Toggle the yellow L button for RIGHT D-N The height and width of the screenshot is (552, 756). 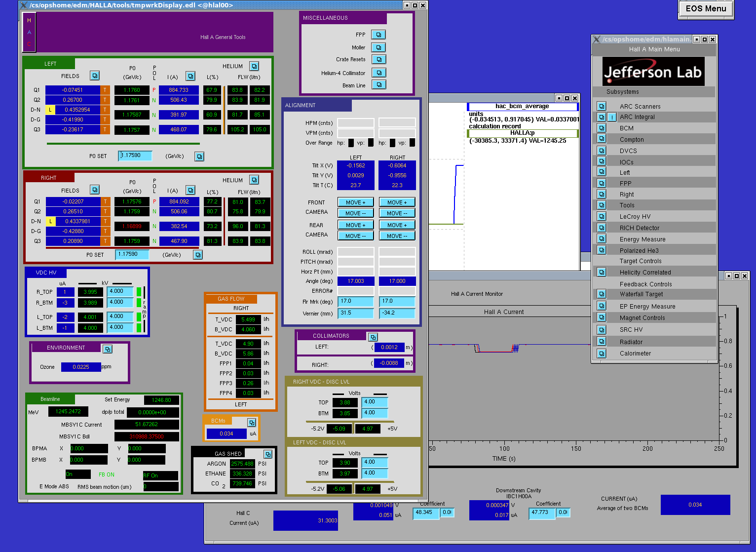(x=50, y=221)
